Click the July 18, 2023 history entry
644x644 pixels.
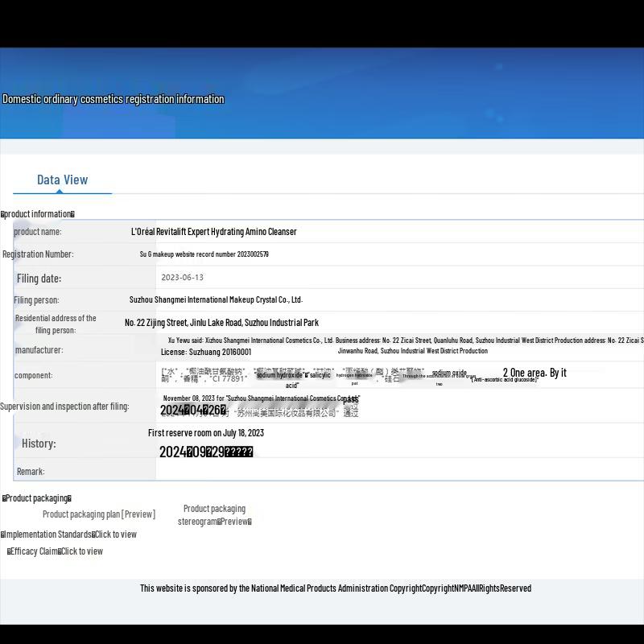[x=206, y=433]
